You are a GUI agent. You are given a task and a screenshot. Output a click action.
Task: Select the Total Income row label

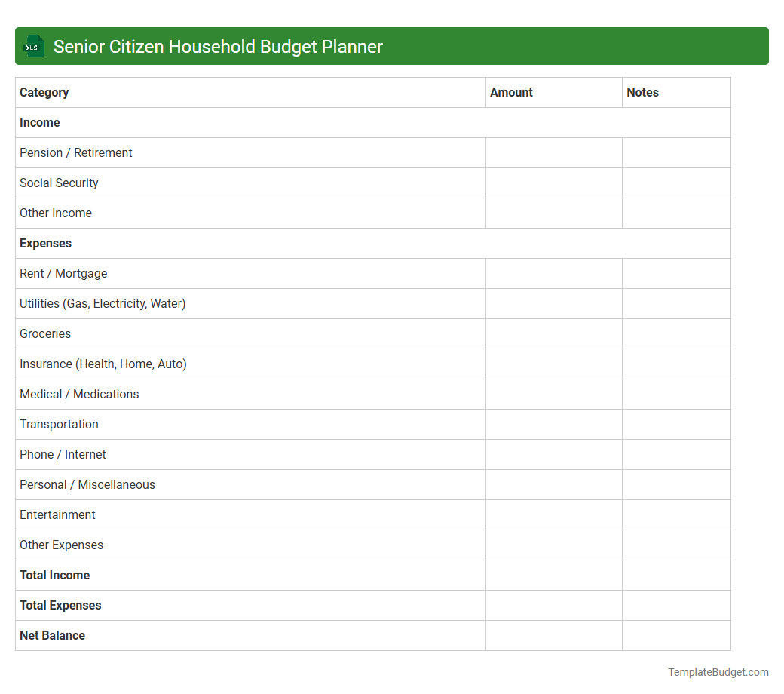54,575
